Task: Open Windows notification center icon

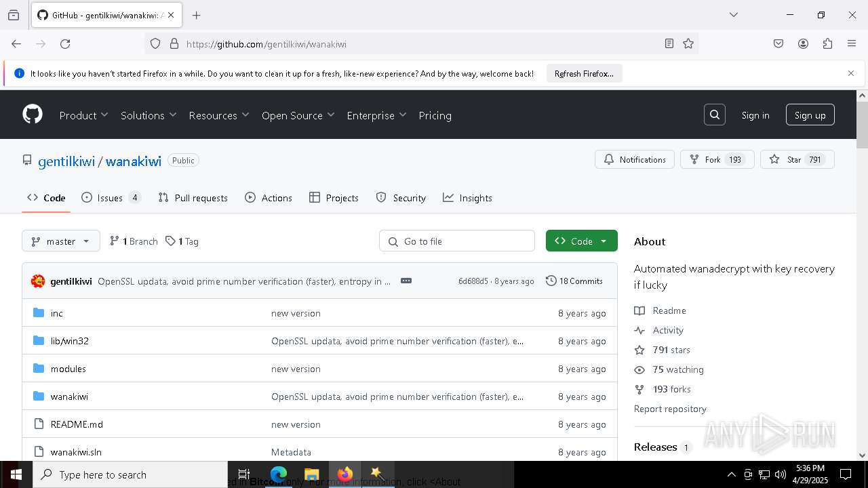Action: point(846,474)
